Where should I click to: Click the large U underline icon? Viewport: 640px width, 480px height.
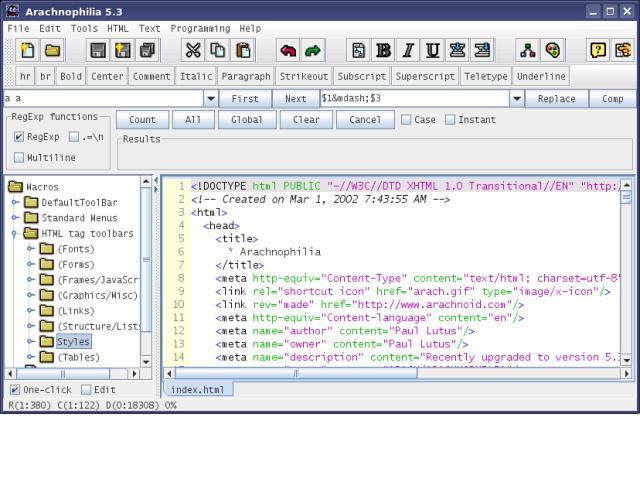[433, 51]
